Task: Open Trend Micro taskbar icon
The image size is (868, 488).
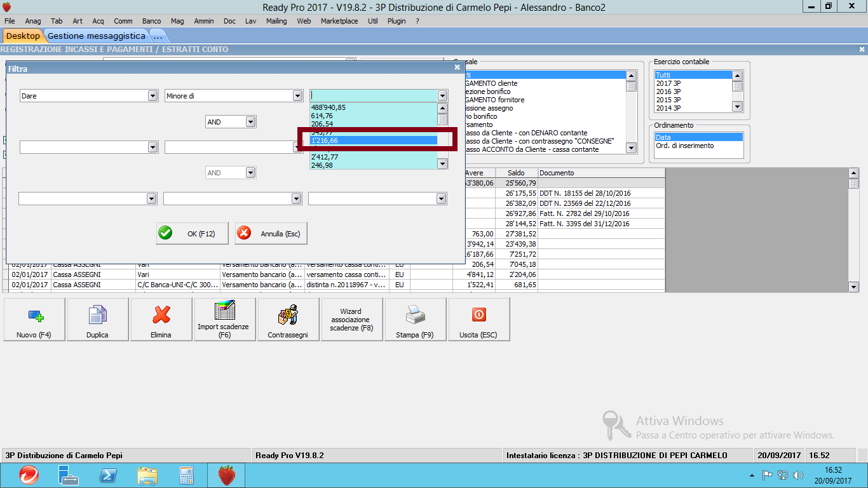Action: click(x=29, y=475)
